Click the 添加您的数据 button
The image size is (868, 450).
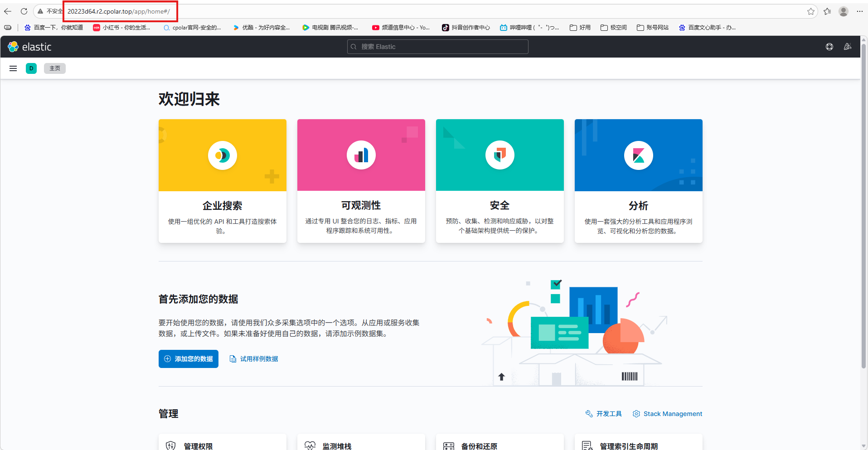click(189, 359)
